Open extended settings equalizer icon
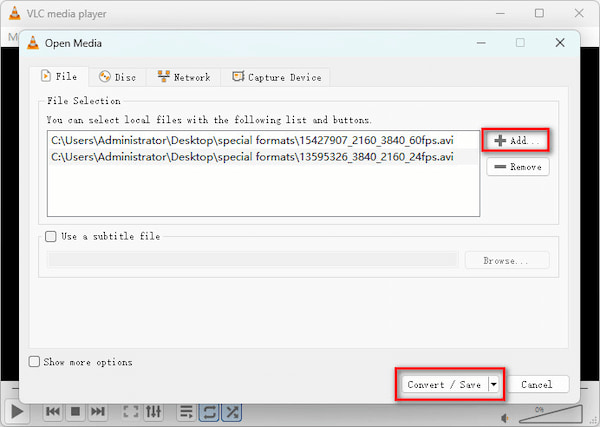 [x=153, y=412]
